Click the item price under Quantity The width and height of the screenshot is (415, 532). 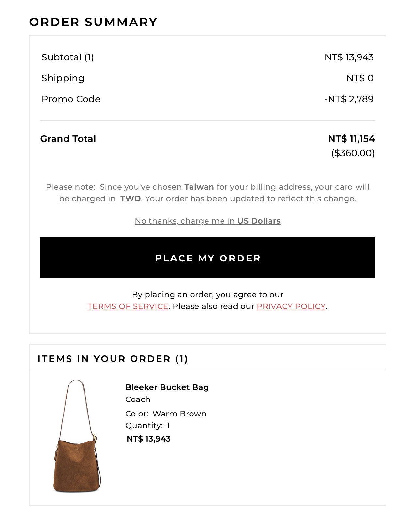[x=148, y=439]
